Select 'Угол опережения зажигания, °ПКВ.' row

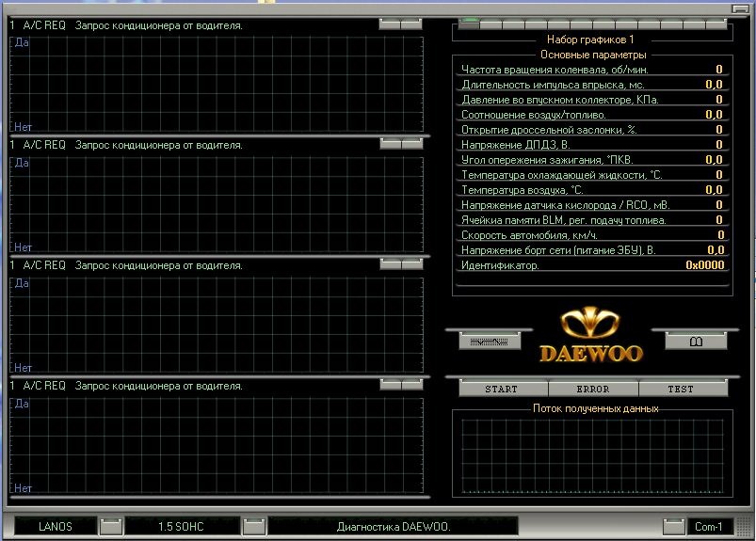[x=592, y=159]
